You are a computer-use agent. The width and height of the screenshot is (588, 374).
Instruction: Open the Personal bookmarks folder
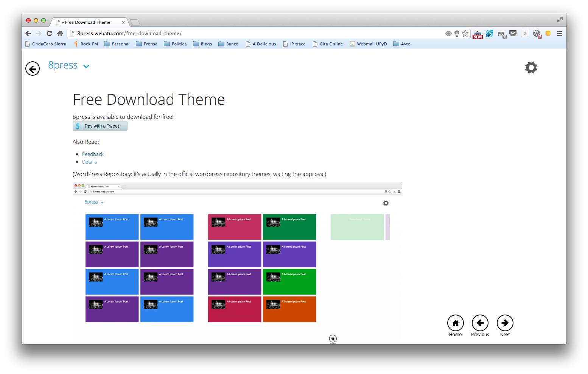click(x=117, y=44)
